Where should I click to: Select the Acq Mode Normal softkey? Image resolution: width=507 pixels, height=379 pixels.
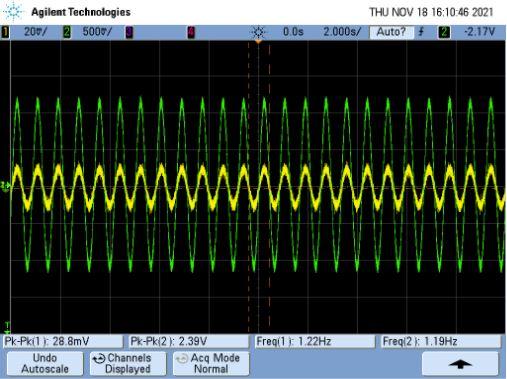coord(211,363)
